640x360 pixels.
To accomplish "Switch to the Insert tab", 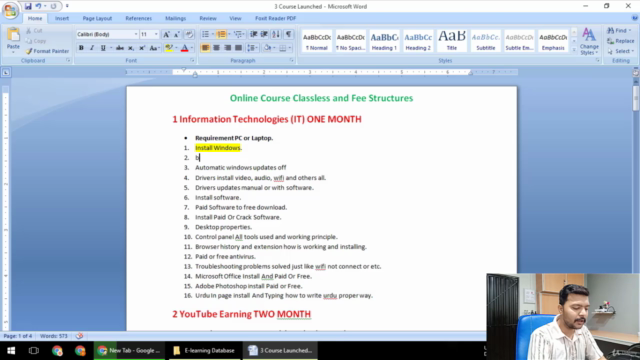I will (62, 18).
